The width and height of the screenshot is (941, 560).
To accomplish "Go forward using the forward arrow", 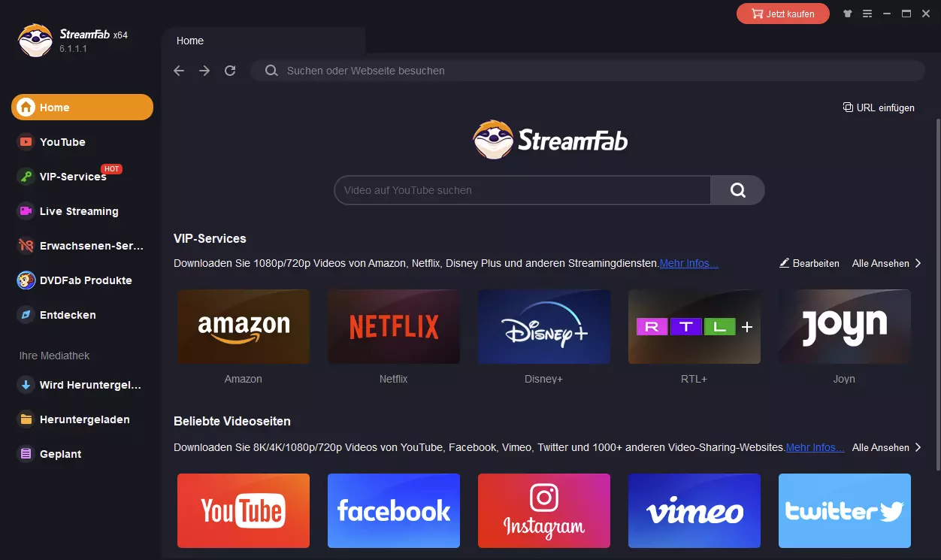I will tap(204, 71).
